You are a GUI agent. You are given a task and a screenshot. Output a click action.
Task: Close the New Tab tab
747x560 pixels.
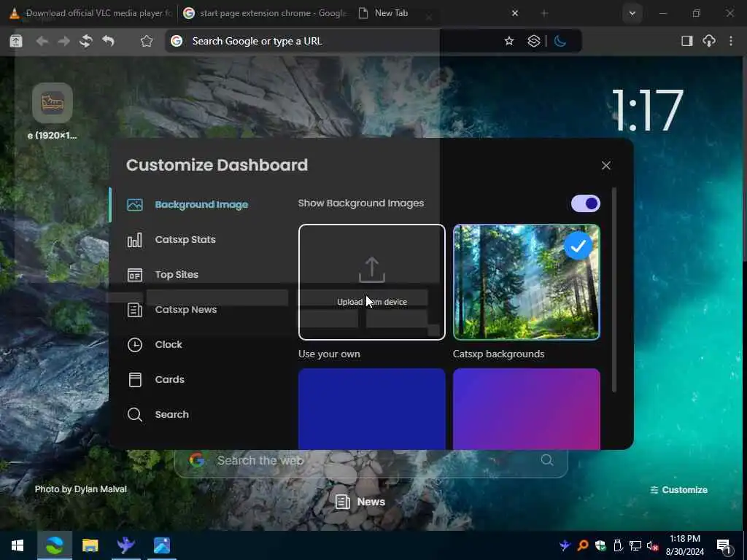tap(515, 13)
